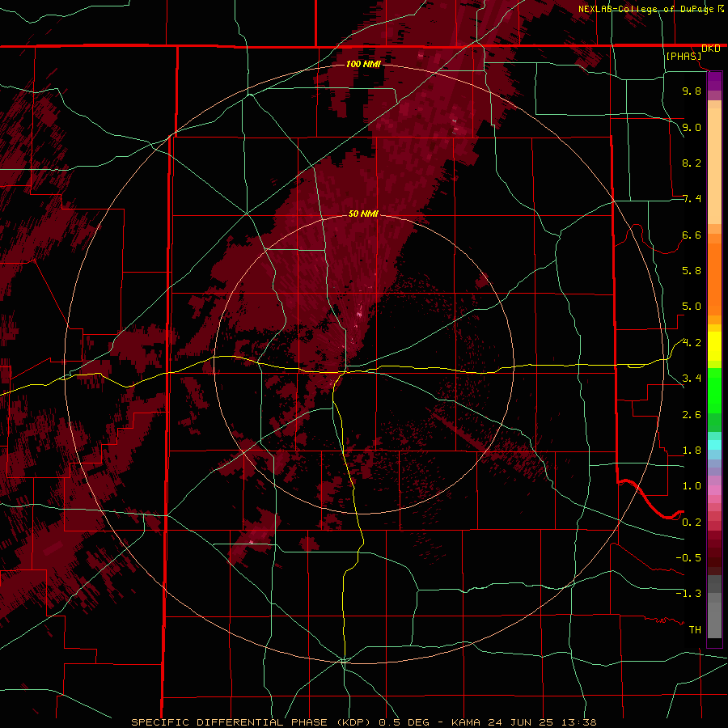The width and height of the screenshot is (728, 728).
Task: Select the 1.0 value on the scale
Action: pos(692,486)
